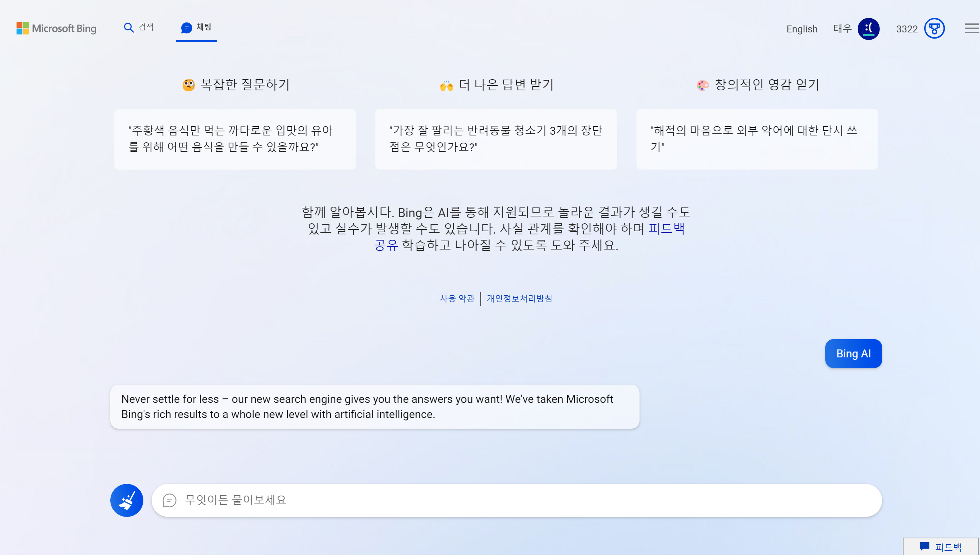Click the chat bubble tab icon
This screenshot has width=980, height=555.
coord(186,28)
